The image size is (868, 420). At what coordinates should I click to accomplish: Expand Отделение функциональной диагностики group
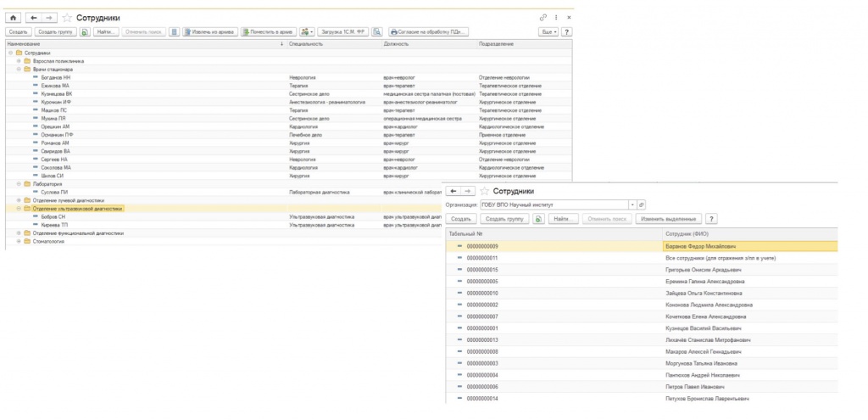[x=19, y=233]
